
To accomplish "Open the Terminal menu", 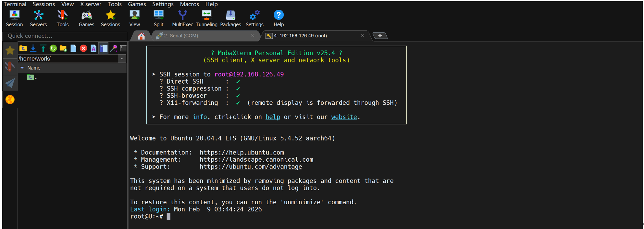I will (x=15, y=4).
